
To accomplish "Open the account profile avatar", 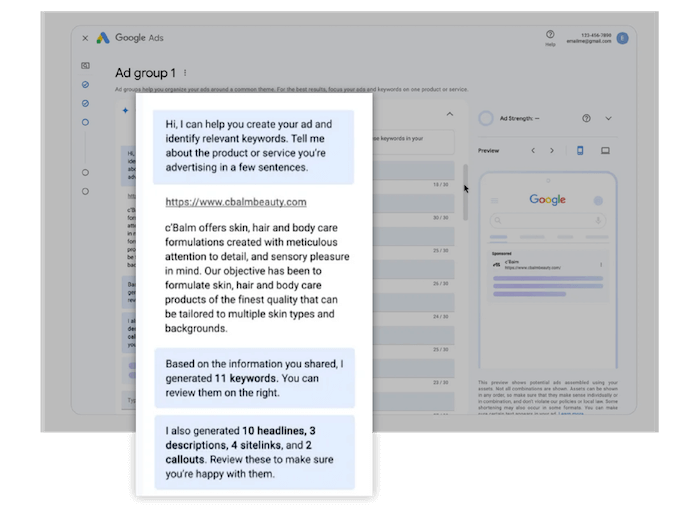I will tap(622, 38).
